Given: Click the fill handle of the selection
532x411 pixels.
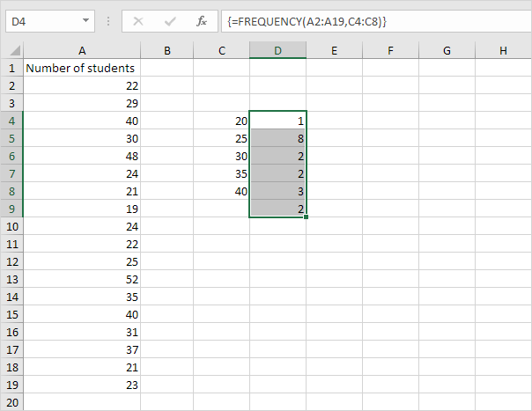Looking at the screenshot, I should 306,217.
